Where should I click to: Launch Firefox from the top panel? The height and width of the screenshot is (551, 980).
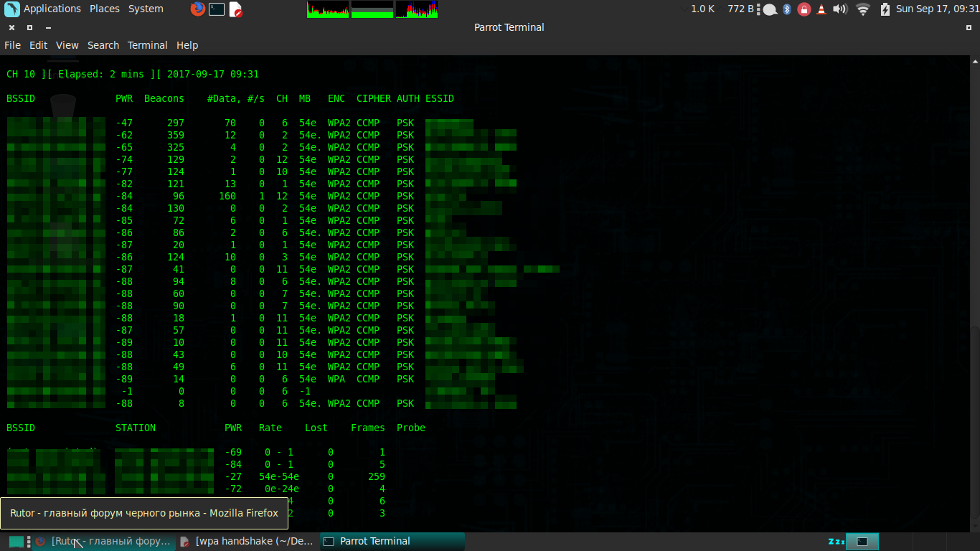(197, 9)
